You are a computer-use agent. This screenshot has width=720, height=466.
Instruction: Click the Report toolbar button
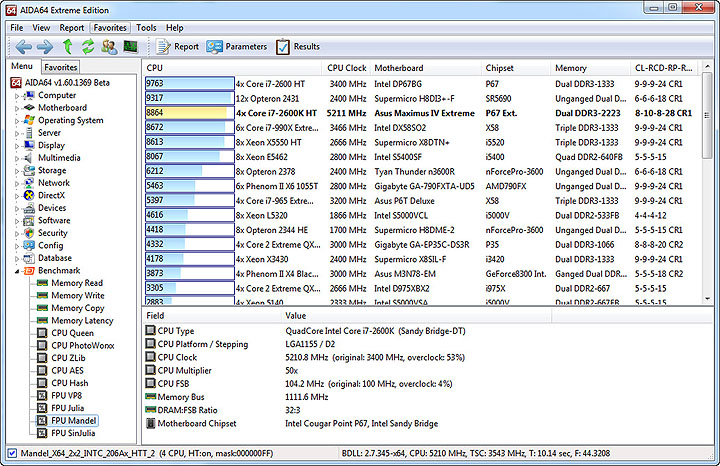point(177,46)
